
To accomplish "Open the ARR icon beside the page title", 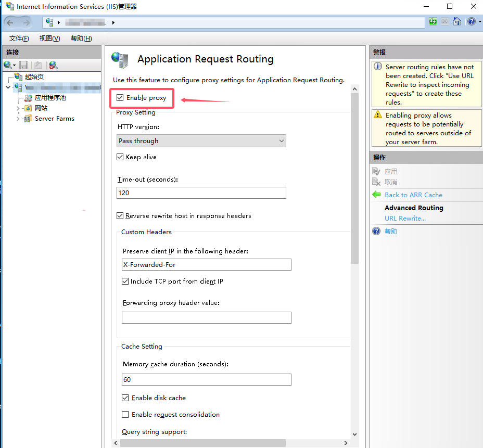I will click(x=120, y=60).
